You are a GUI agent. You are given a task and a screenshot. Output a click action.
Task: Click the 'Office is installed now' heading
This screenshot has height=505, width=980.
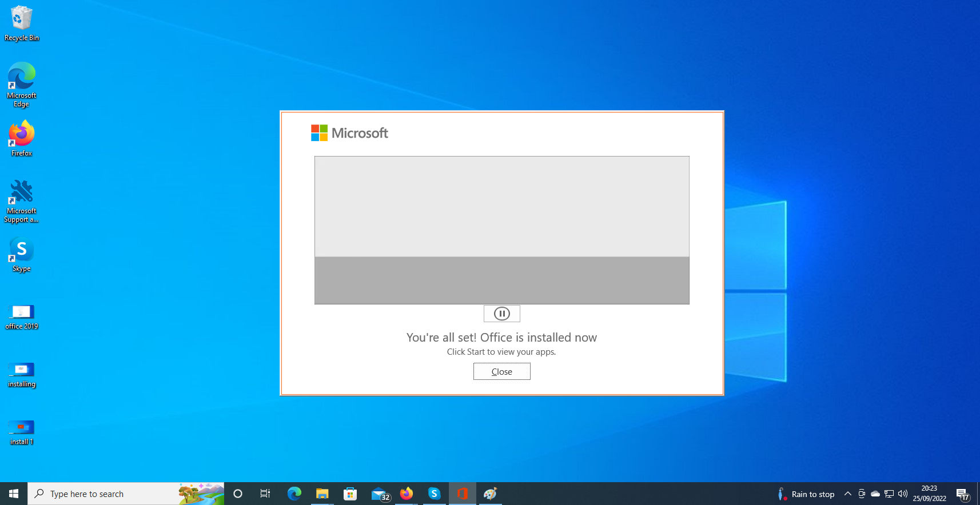tap(501, 338)
